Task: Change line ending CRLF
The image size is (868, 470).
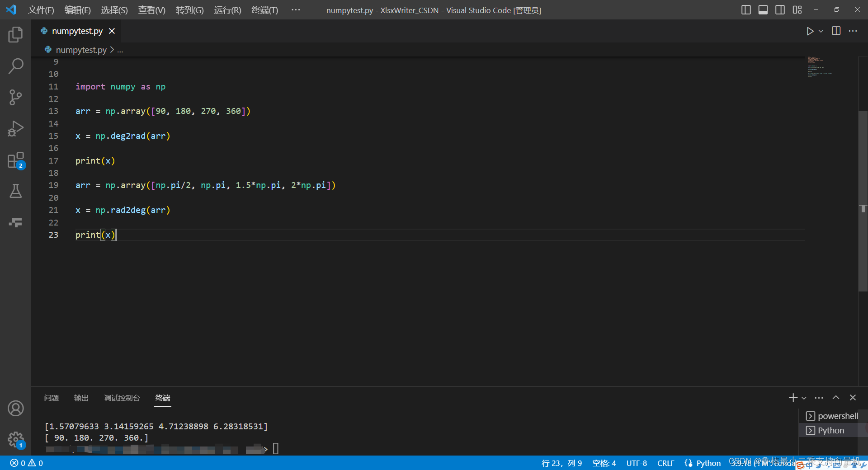Action: coord(665,463)
